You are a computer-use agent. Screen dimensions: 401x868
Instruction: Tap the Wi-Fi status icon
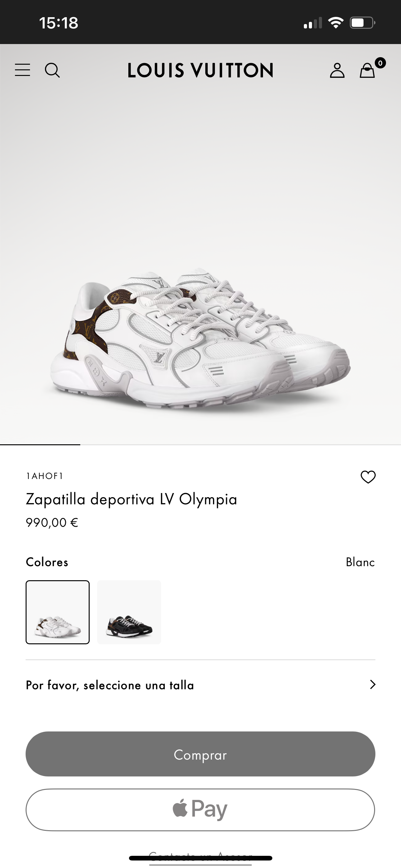click(336, 23)
